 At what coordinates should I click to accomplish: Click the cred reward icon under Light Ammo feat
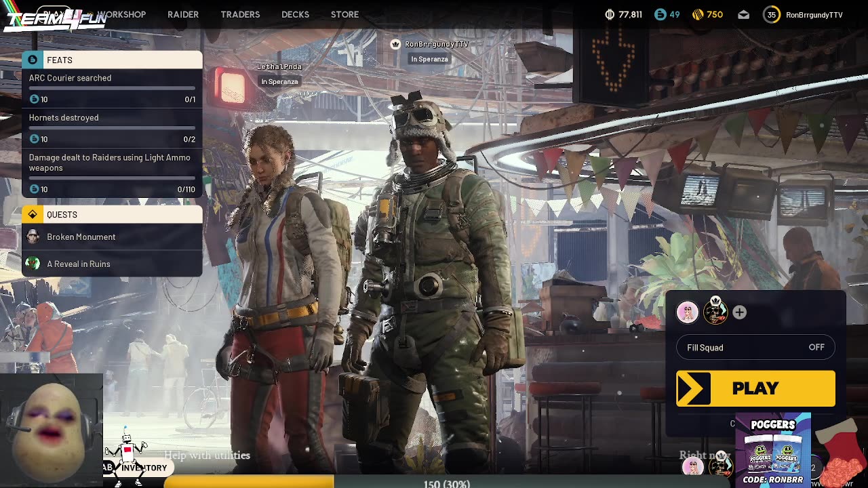pyautogui.click(x=35, y=189)
